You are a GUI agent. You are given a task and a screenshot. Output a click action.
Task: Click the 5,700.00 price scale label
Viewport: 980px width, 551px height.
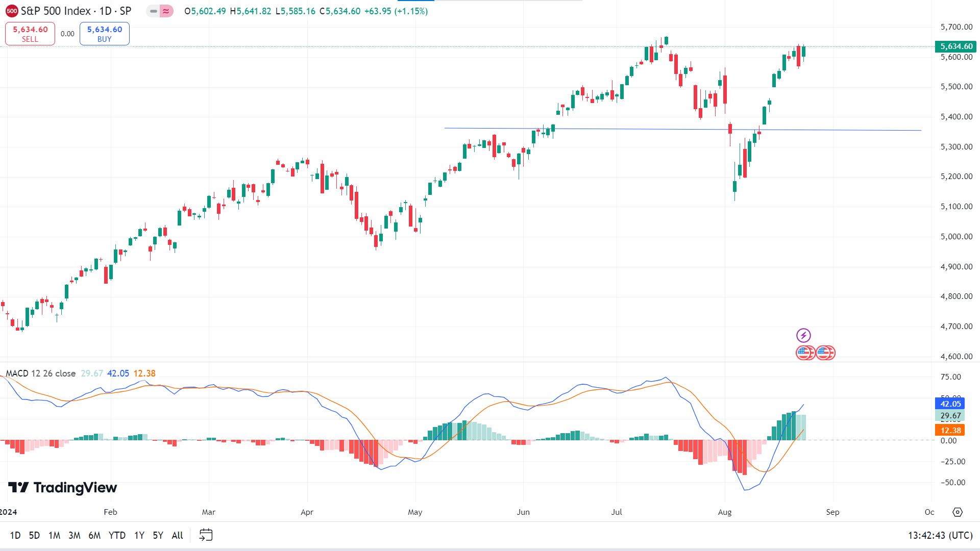pos(957,27)
